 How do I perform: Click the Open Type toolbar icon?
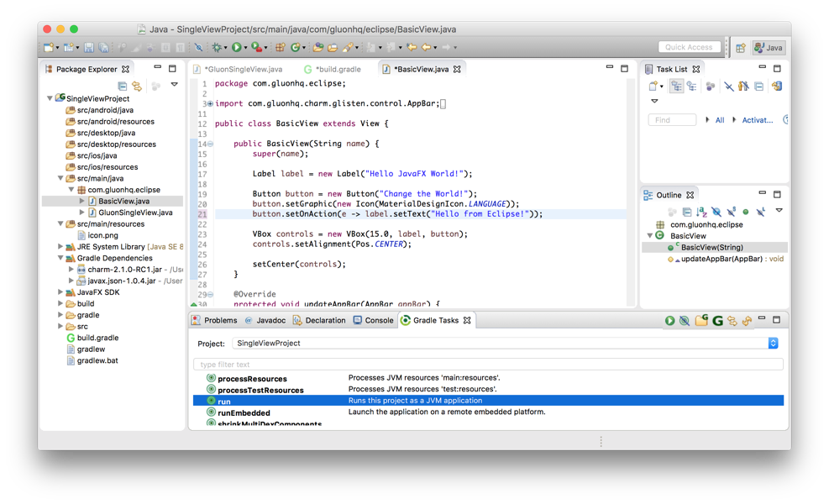coord(317,48)
